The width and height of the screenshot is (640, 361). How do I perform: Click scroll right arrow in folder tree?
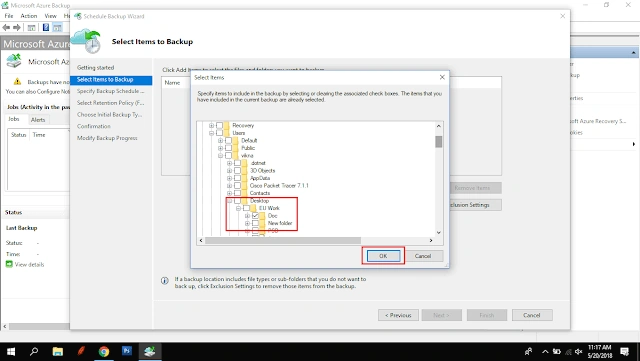[431, 241]
